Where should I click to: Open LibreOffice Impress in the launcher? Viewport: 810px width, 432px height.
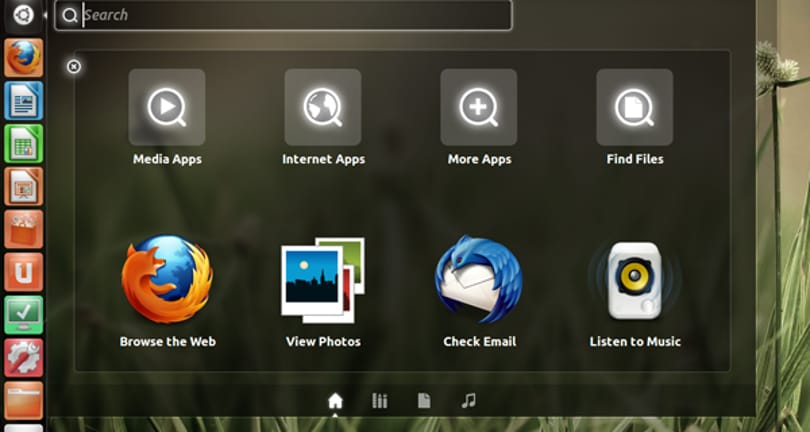point(24,187)
